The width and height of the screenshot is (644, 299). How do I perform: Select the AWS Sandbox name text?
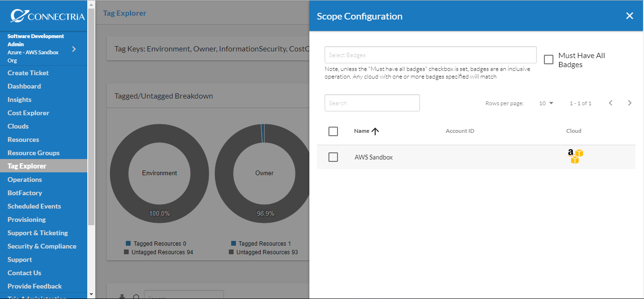click(374, 157)
